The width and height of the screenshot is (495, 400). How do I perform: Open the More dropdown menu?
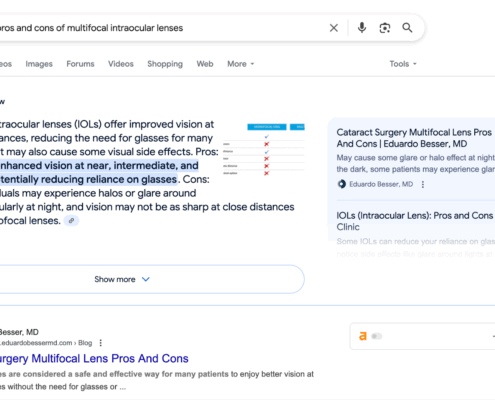coord(241,64)
